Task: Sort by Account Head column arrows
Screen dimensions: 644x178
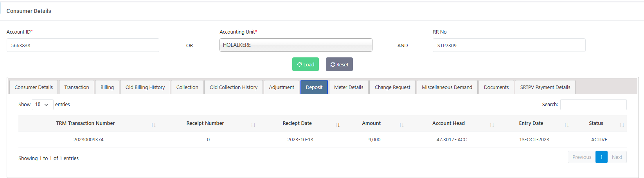Action: point(492,125)
